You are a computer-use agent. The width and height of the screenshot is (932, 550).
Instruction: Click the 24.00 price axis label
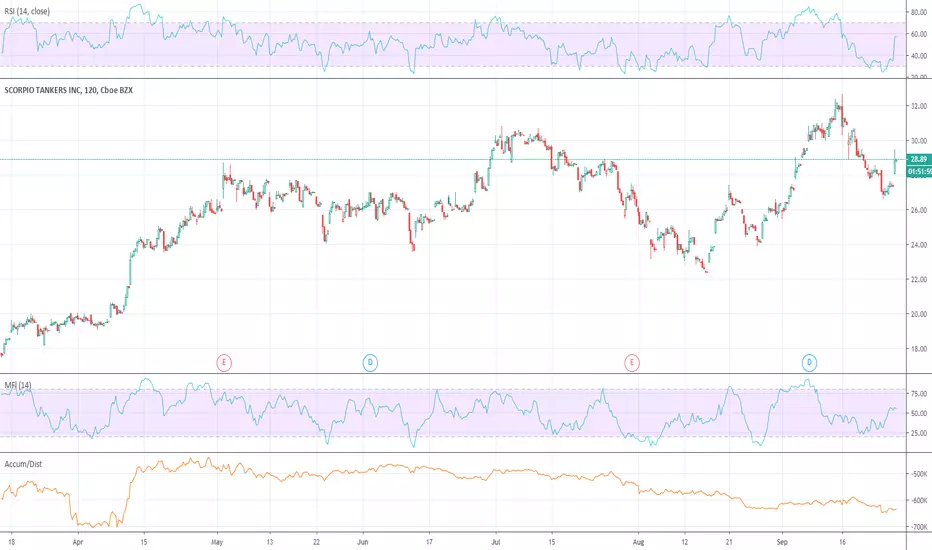tap(919, 245)
